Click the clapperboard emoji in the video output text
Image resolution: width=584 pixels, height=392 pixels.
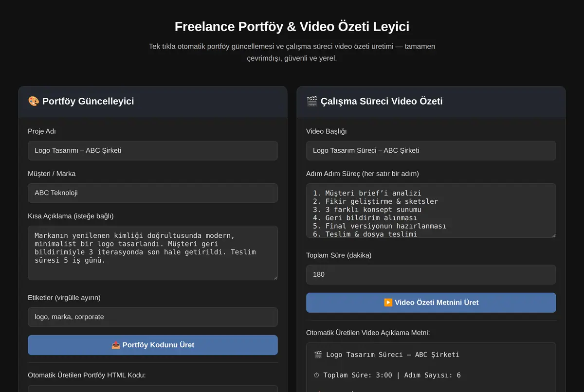pyautogui.click(x=318, y=355)
